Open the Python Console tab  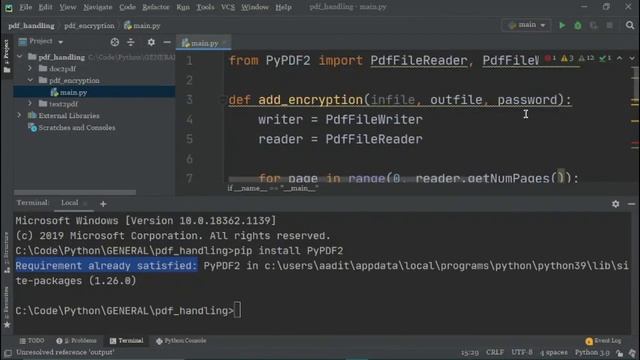181,341
